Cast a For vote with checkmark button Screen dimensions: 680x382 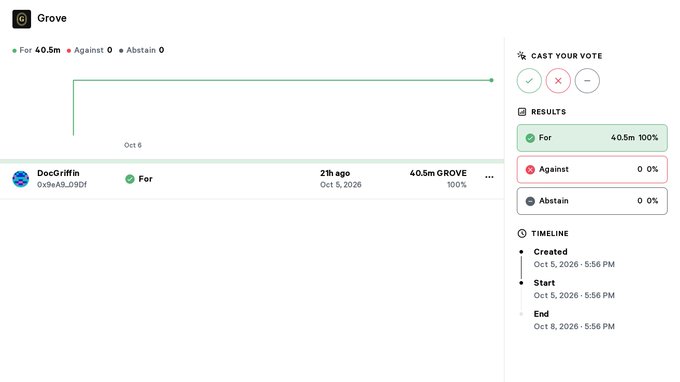point(529,81)
